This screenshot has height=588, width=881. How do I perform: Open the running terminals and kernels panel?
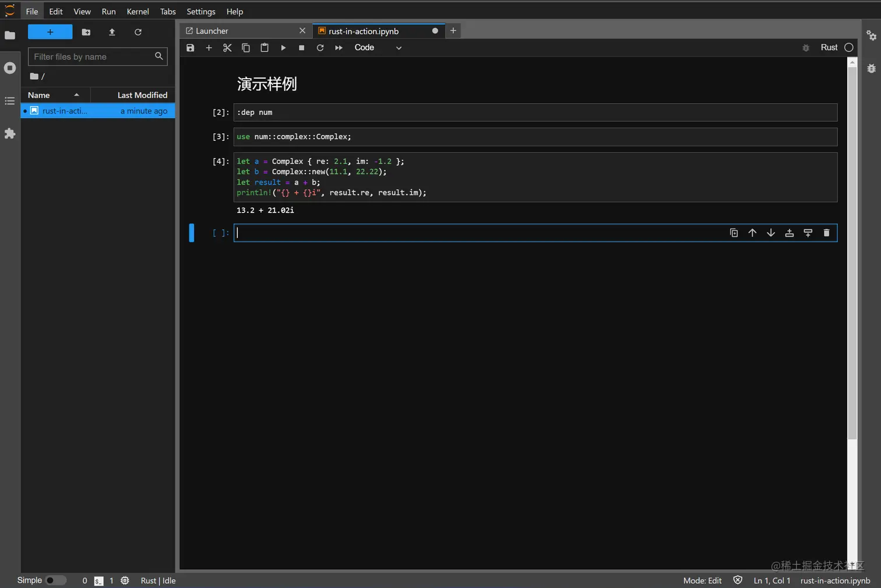[10, 68]
